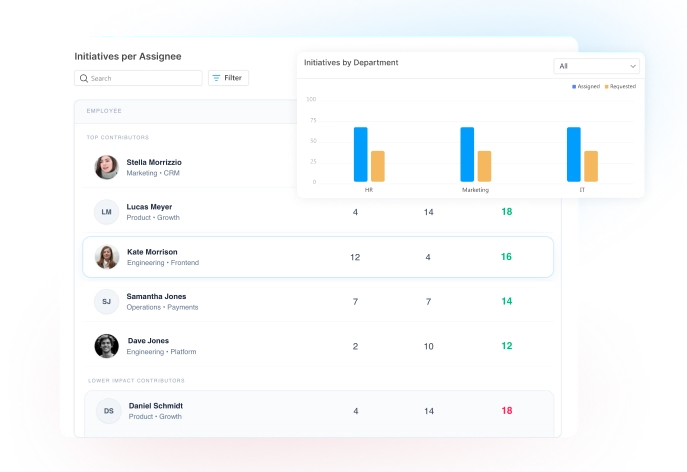Click Dave Jones's profile photo
The image size is (687, 472).
click(107, 346)
